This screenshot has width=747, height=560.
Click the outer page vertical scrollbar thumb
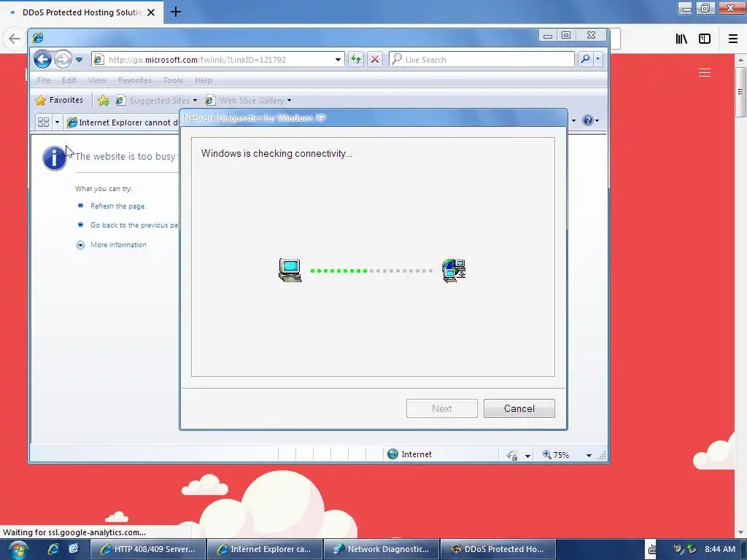coord(740,91)
